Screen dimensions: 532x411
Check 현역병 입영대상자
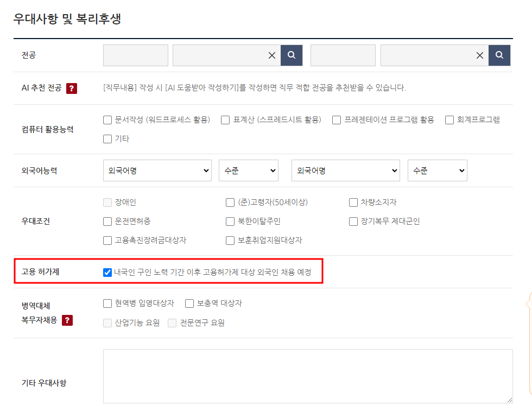tap(107, 303)
